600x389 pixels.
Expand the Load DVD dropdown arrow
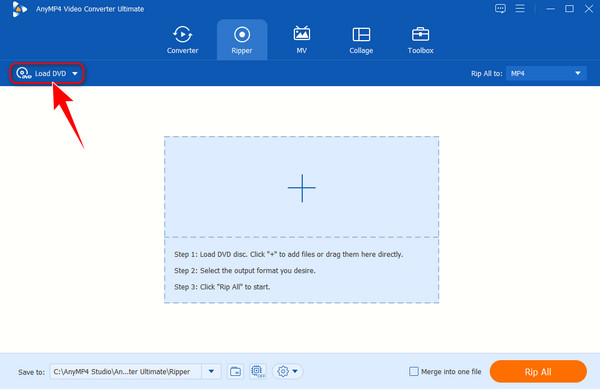click(75, 73)
